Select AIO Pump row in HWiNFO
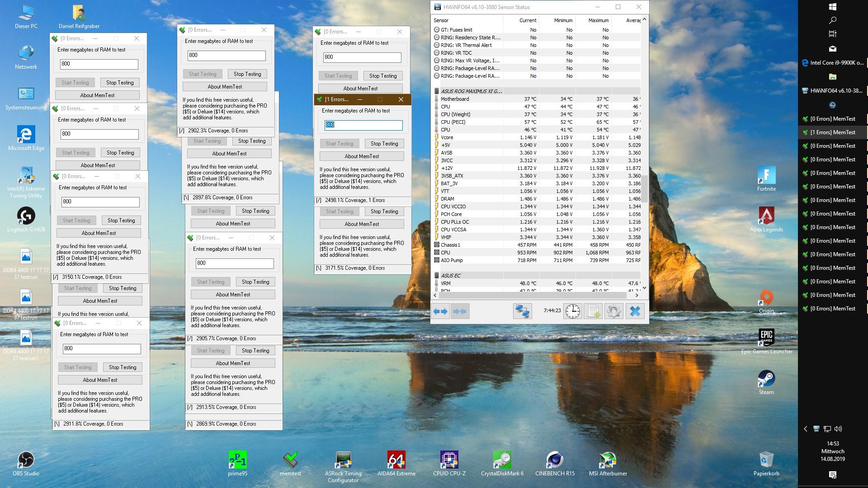 tap(537, 260)
